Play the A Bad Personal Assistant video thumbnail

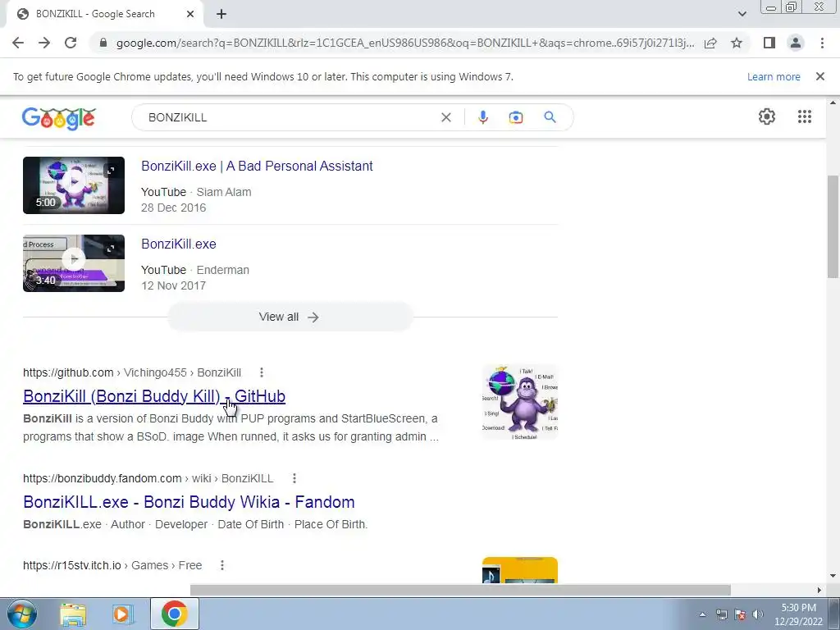pyautogui.click(x=74, y=185)
